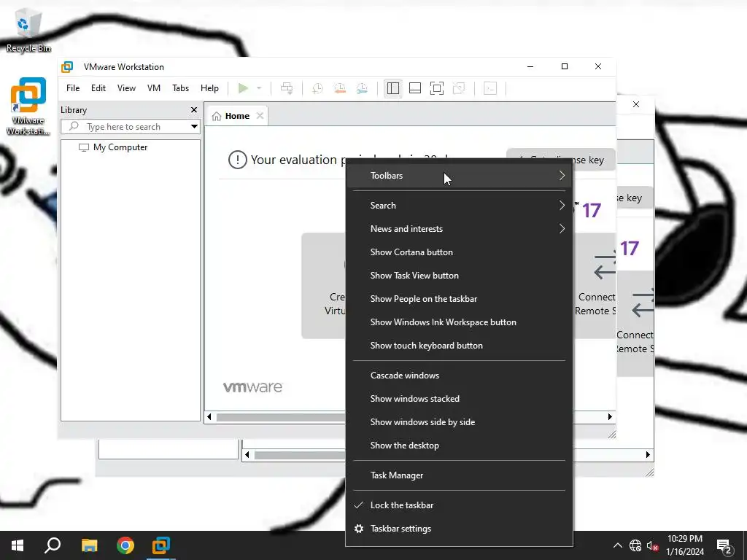Open the Edit menu
This screenshot has width=747, height=560.
[x=98, y=88]
